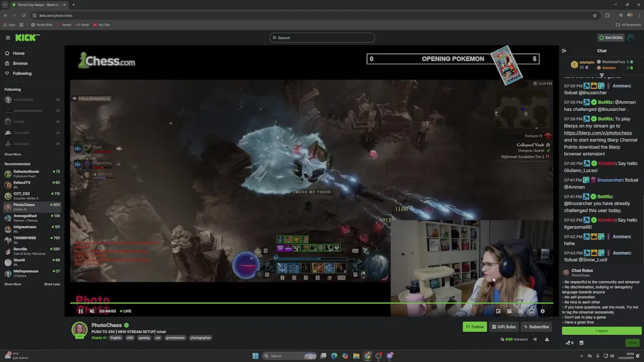
Task: Follow the PhotoChess channel
Action: pyautogui.click(x=475, y=327)
